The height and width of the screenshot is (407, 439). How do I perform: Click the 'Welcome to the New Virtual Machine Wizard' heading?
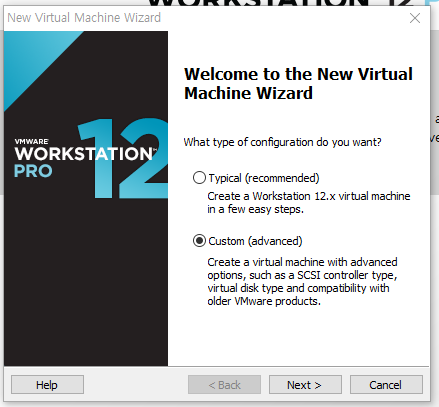(x=298, y=83)
